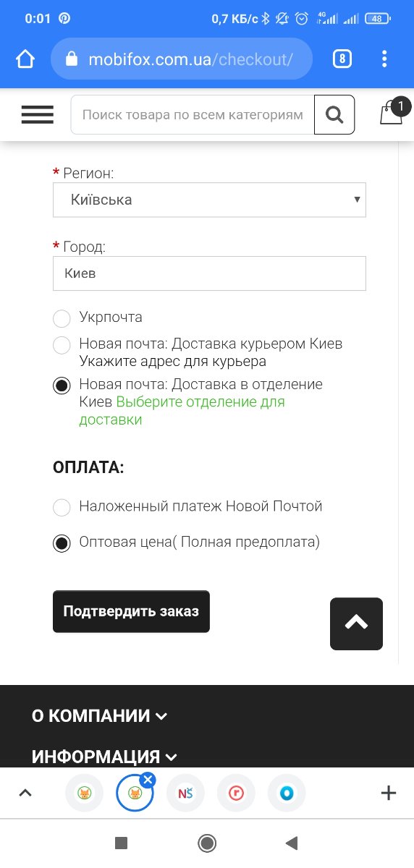Add a new tab with plus icon

[389, 793]
